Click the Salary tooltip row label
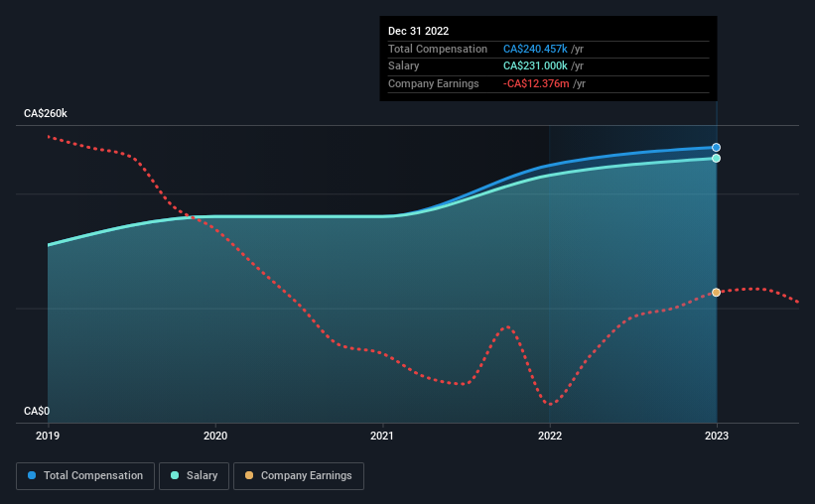 pos(403,66)
